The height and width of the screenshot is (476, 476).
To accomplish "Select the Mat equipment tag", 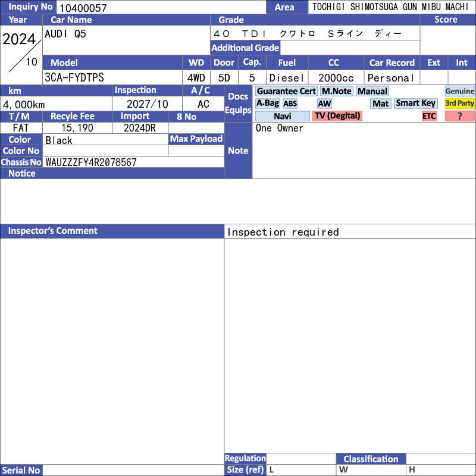I will (380, 104).
